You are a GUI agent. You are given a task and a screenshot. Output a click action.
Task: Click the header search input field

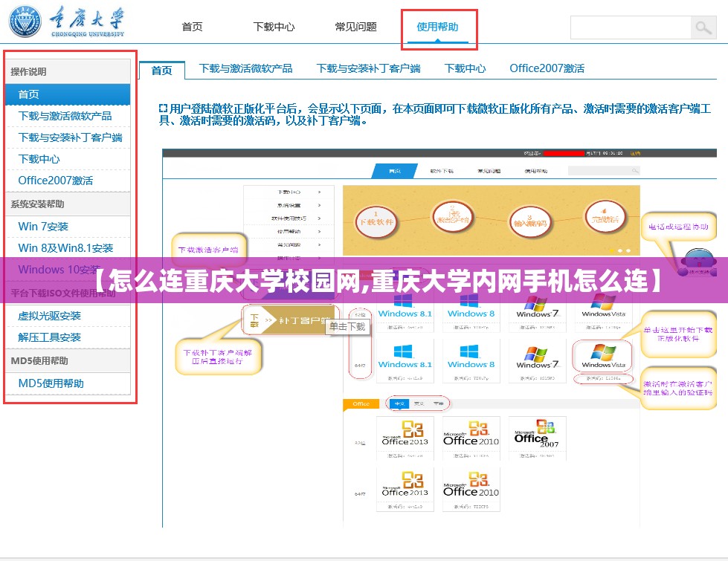coord(631,27)
